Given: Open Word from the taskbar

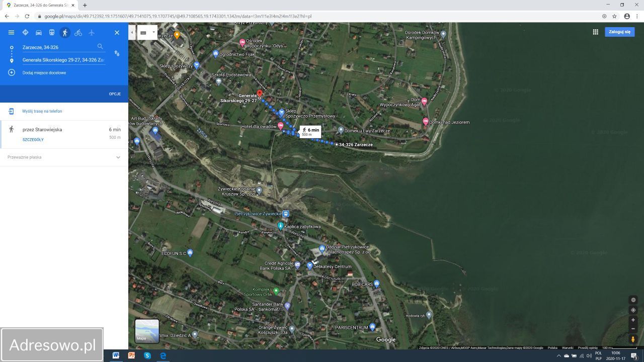Looking at the screenshot, I should (x=115, y=355).
